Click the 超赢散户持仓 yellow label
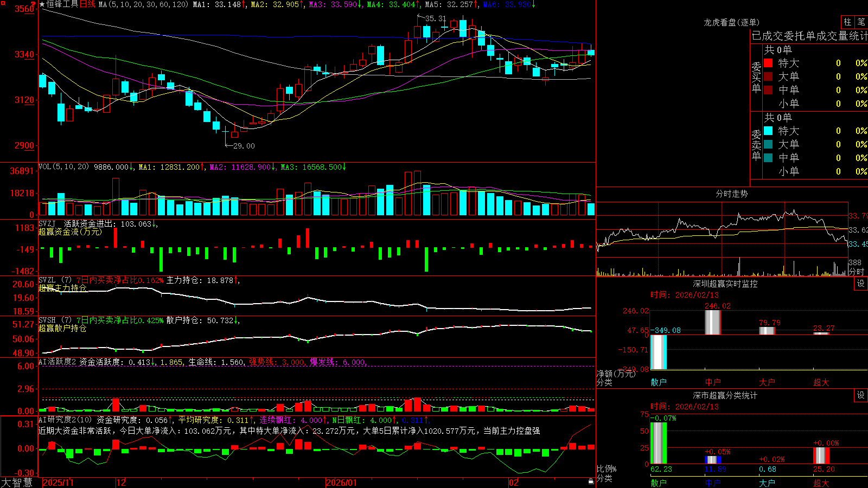Screen dimensions: 868x488 pos(62,328)
